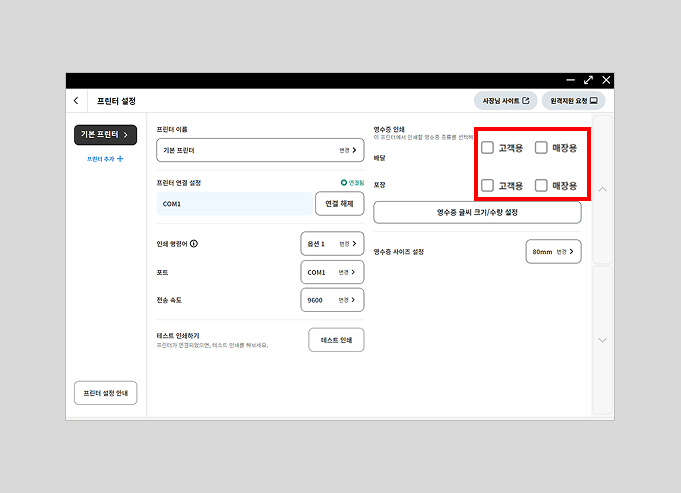Click the 연결 해제 button
This screenshot has height=493, width=681.
[x=339, y=203]
